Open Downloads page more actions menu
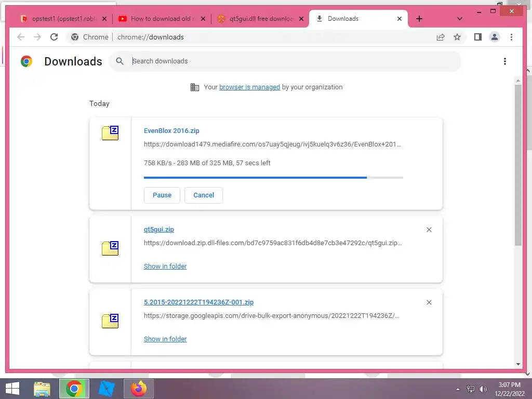Image resolution: width=532 pixels, height=399 pixels. pos(505,61)
